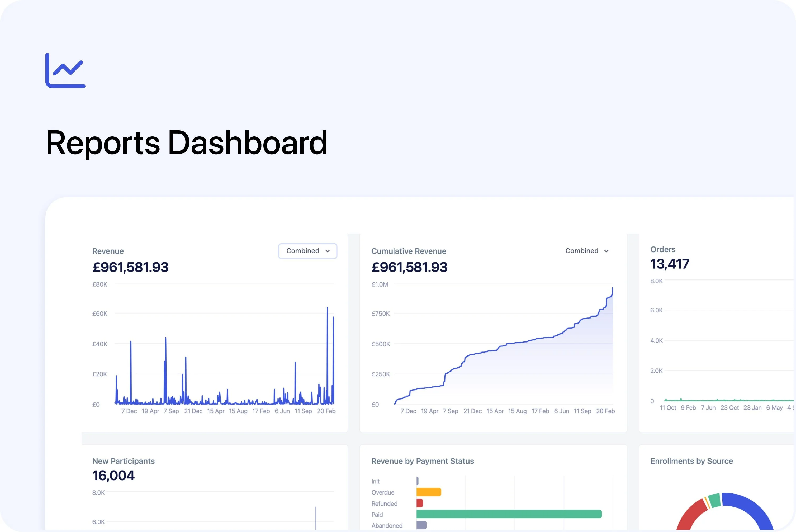Click the Revenue card title
The width and height of the screenshot is (796, 532).
108,251
